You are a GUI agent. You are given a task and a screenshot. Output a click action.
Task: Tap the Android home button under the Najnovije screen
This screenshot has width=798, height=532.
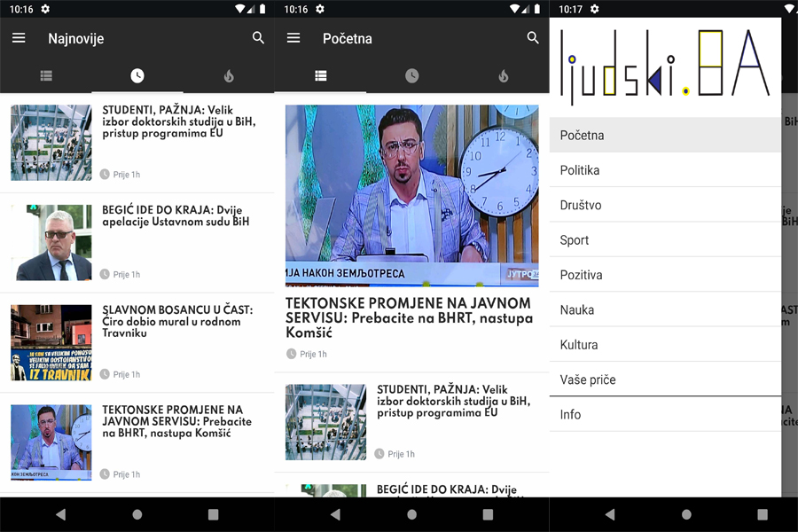137,514
